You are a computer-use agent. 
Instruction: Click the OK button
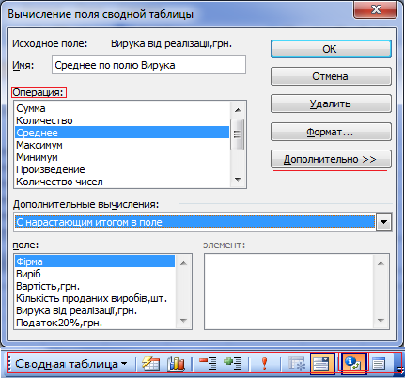(x=331, y=49)
